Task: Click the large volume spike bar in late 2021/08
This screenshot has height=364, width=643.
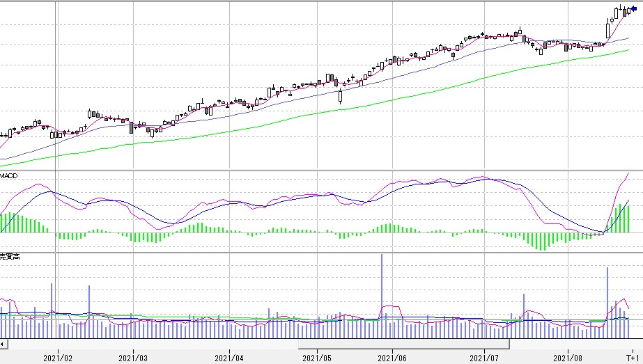Action: 607,303
